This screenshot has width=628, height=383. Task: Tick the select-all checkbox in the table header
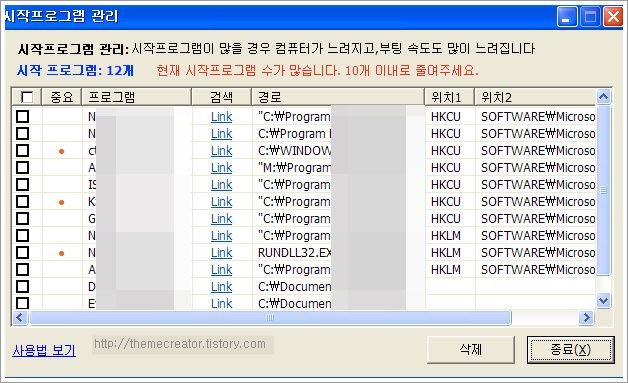coord(27,97)
